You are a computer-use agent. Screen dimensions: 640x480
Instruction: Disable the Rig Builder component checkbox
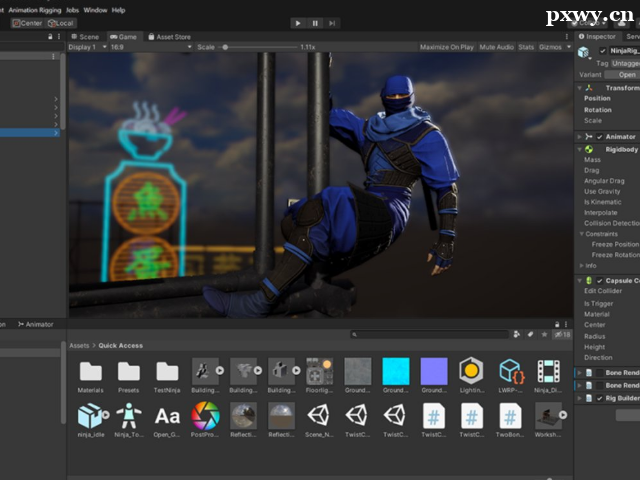pos(600,398)
